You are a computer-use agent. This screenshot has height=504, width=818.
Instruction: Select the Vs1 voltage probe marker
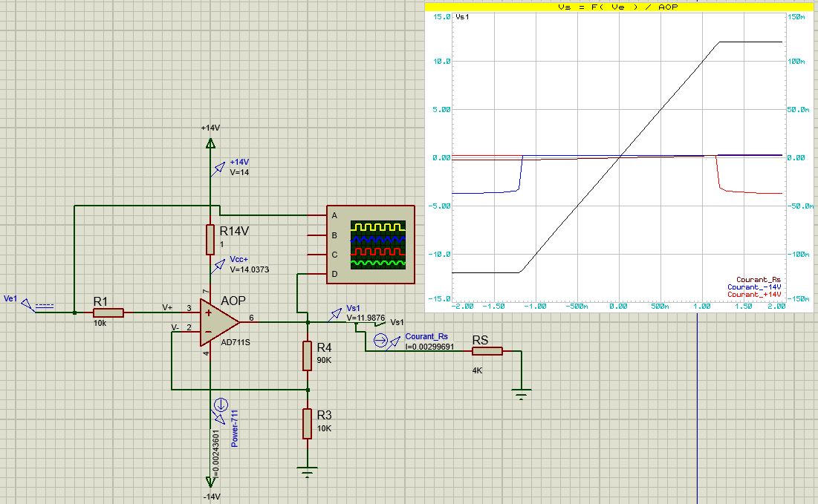pos(335,314)
